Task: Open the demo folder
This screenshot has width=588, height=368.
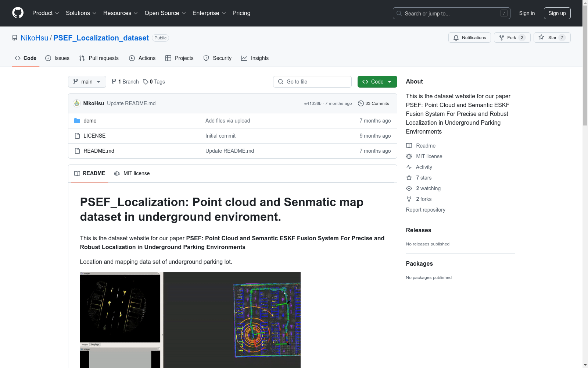Action: point(90,121)
